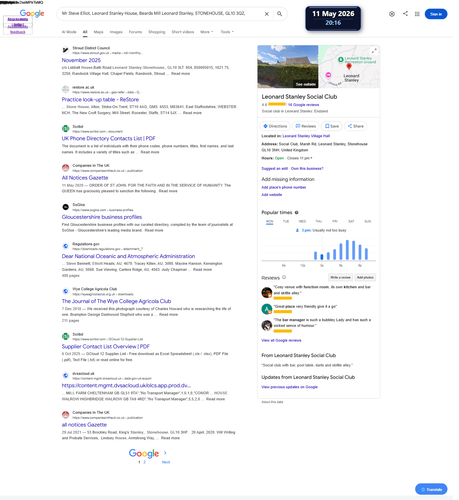Select MON in Popular times
The width and height of the screenshot is (459, 500).
click(x=269, y=222)
